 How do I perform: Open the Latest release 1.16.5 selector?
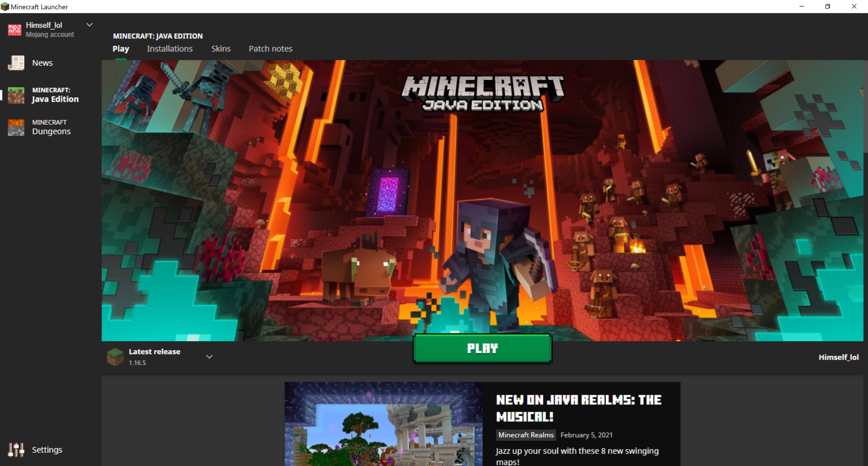[x=154, y=357]
